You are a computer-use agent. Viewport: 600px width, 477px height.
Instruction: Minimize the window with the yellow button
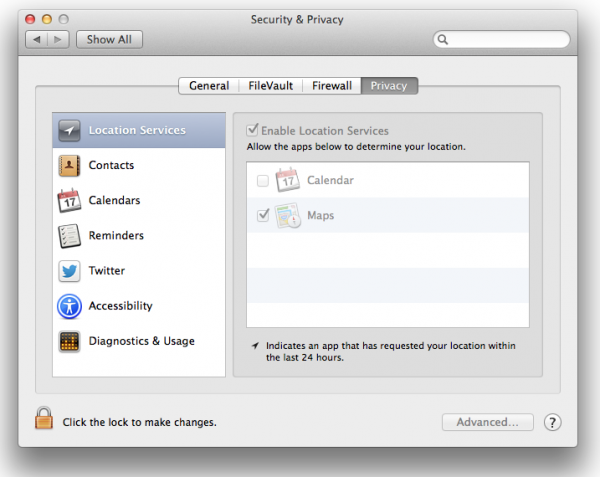[x=47, y=19]
